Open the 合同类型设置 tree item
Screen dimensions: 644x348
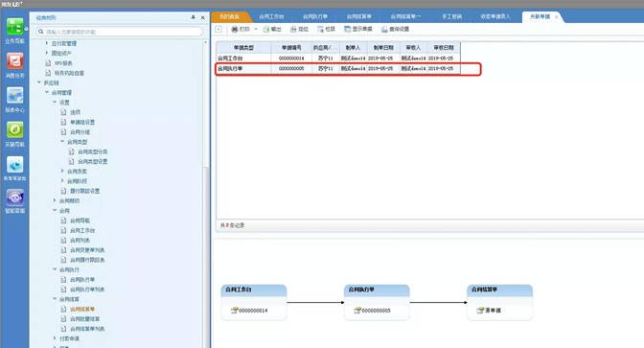coord(93,161)
